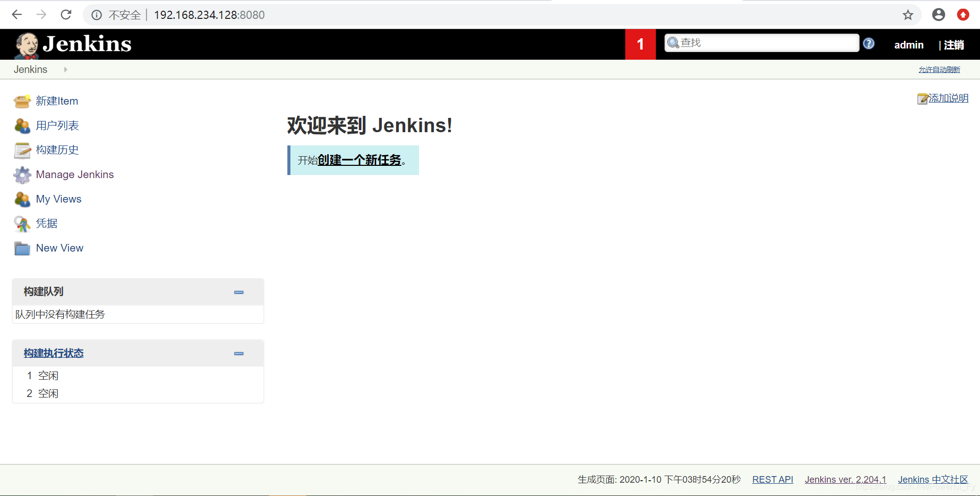
Task: Click the My Views people icon
Action: 22,199
